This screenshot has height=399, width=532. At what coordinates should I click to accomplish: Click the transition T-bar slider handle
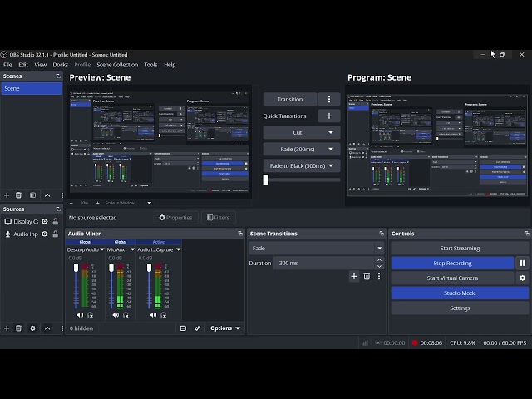[x=266, y=180]
